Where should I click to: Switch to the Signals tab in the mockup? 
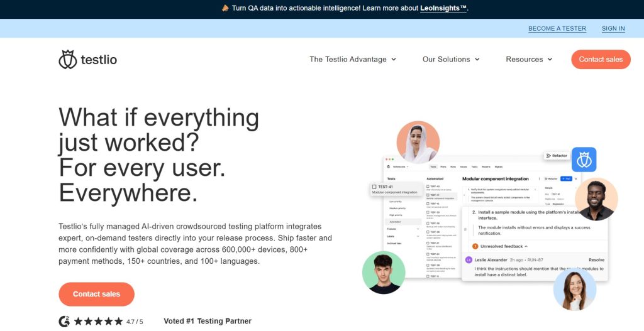[499, 166]
